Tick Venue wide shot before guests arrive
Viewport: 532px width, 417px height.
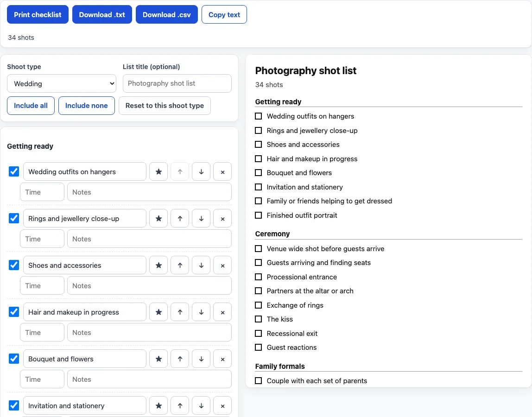pyautogui.click(x=259, y=249)
